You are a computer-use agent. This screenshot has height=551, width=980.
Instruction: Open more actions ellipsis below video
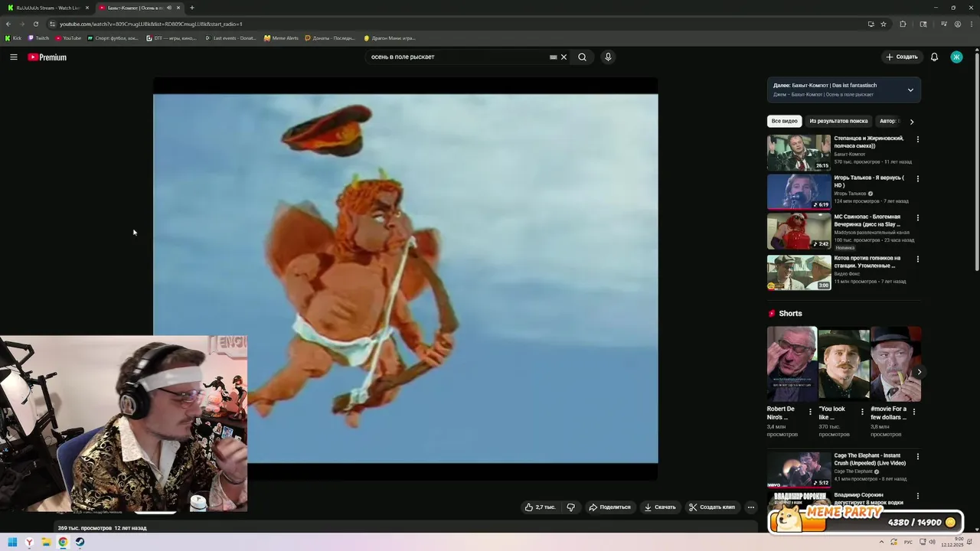(751, 507)
